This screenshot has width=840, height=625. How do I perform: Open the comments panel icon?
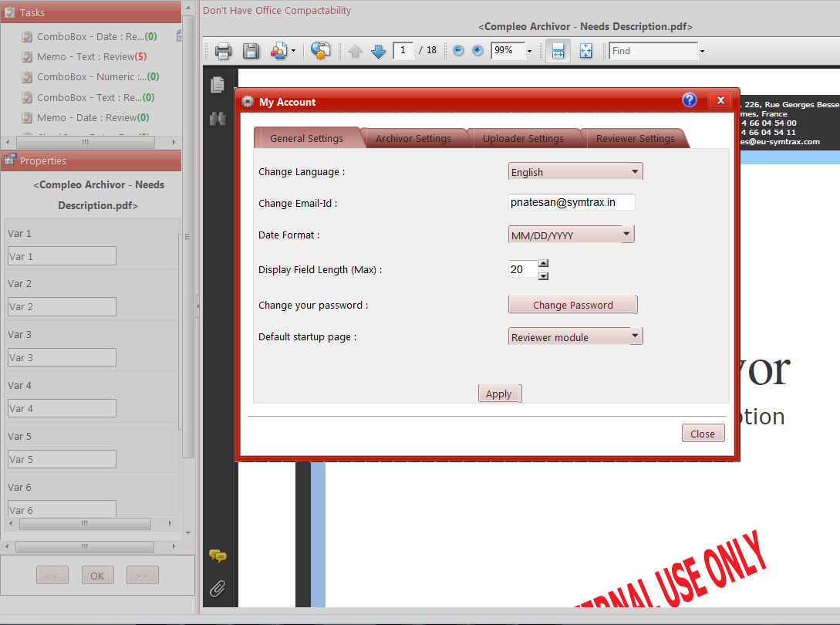[218, 556]
